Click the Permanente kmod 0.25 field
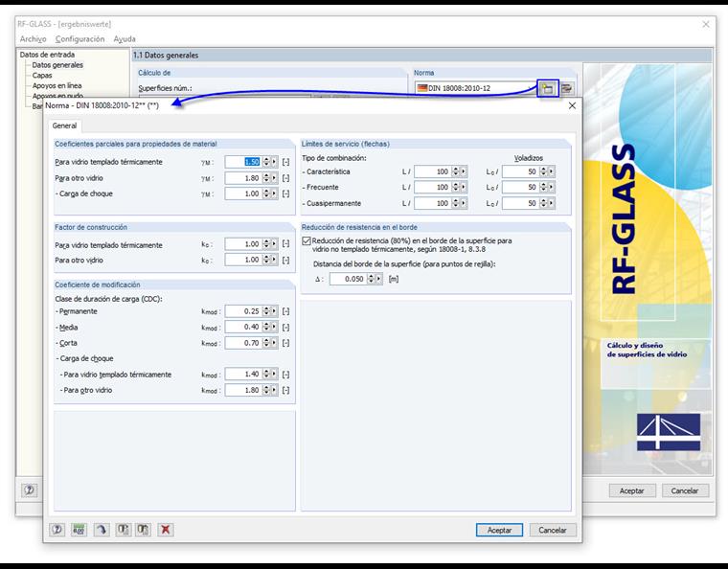This screenshot has height=569, width=728. tap(243, 311)
